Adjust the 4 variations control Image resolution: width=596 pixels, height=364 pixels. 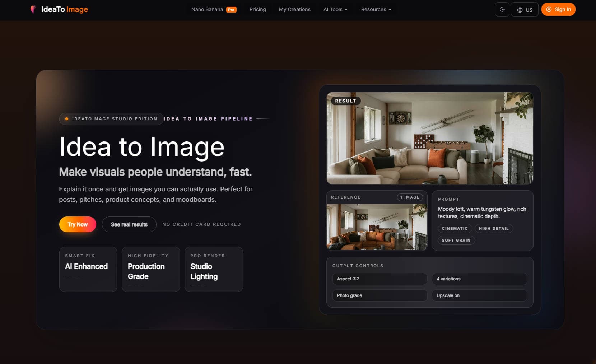[479, 279]
